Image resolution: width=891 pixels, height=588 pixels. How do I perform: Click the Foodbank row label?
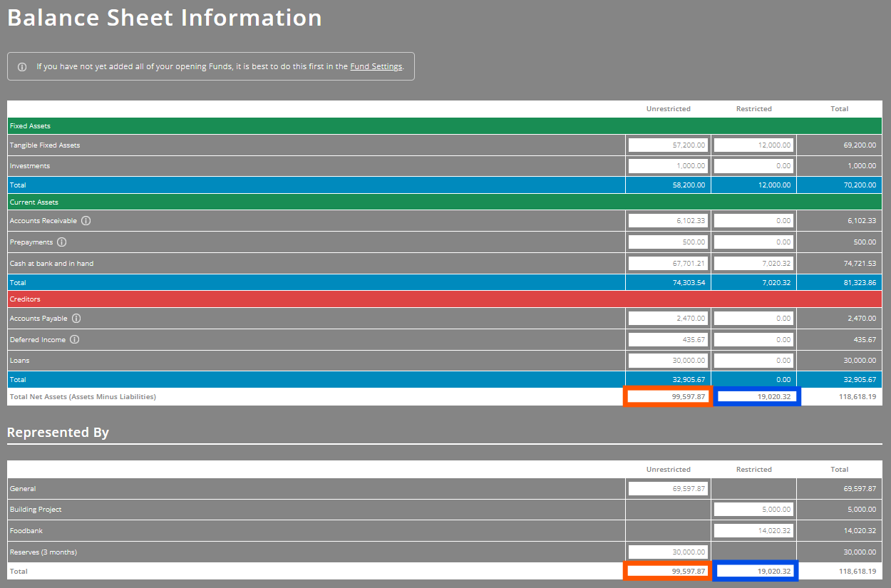pyautogui.click(x=26, y=531)
